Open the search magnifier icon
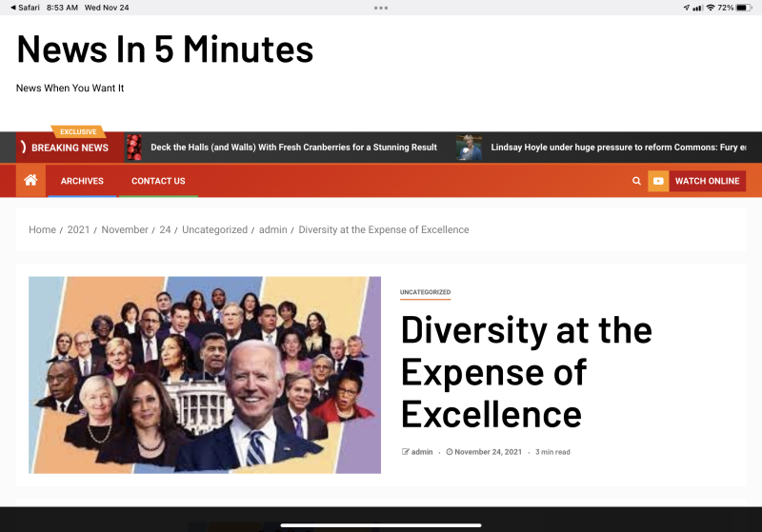Viewport: 762px width, 532px height. click(x=636, y=181)
